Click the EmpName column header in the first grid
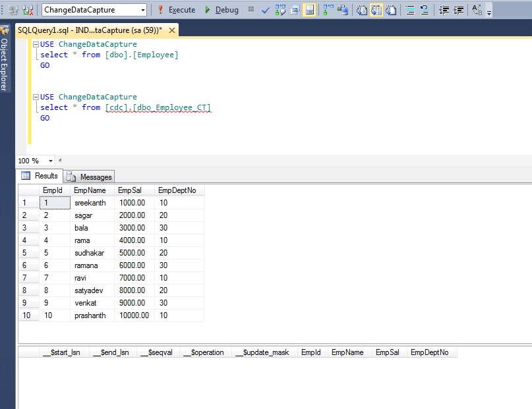Screen dimensions: 532x409 click(x=90, y=190)
